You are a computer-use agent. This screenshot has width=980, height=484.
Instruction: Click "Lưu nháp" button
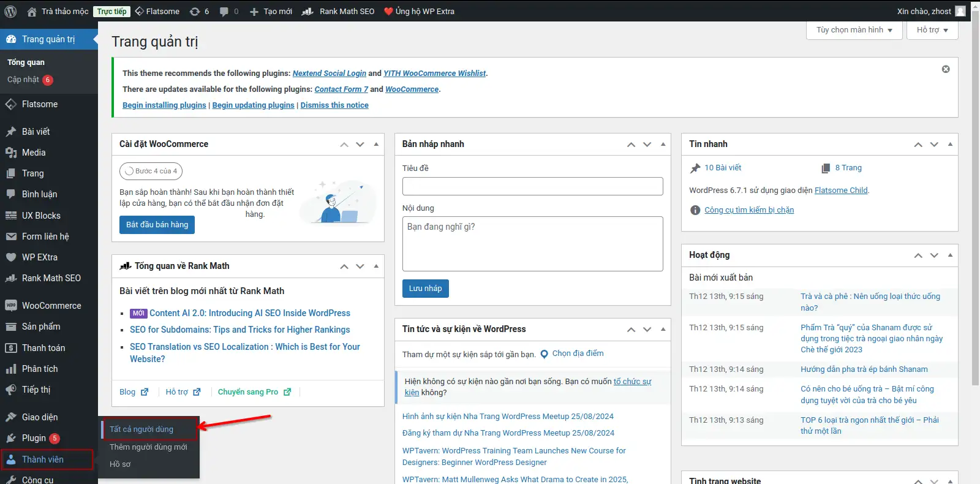pos(425,289)
